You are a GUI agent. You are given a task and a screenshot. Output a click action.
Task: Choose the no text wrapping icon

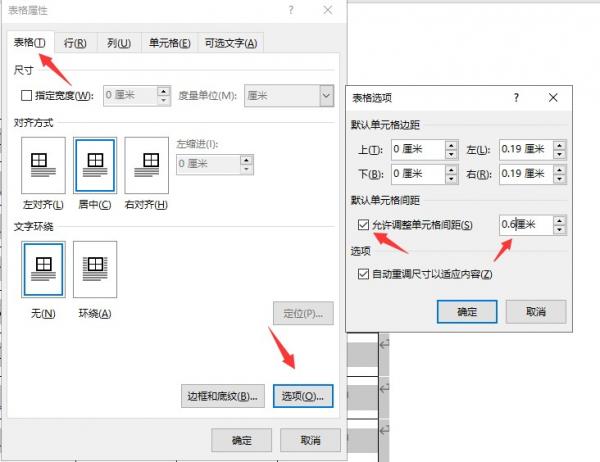[x=43, y=269]
